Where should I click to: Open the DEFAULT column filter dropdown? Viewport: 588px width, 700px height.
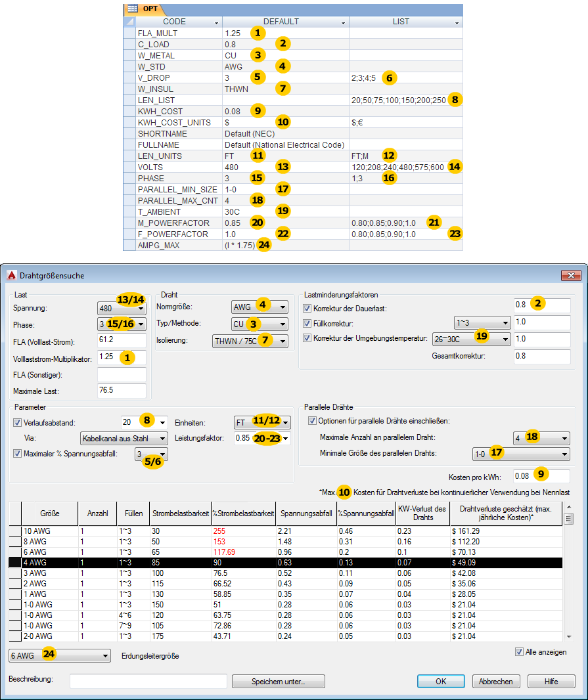343,22
